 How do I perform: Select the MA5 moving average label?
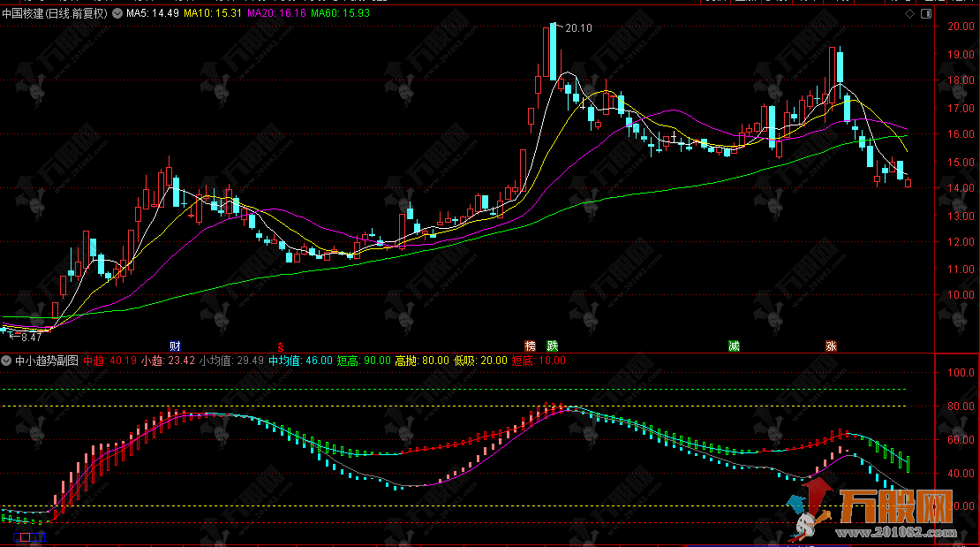coord(153,14)
